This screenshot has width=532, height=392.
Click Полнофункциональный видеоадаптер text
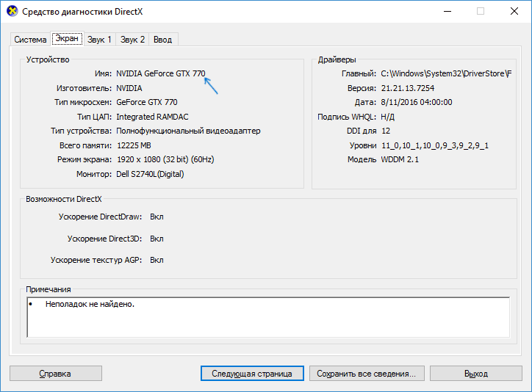click(x=188, y=131)
